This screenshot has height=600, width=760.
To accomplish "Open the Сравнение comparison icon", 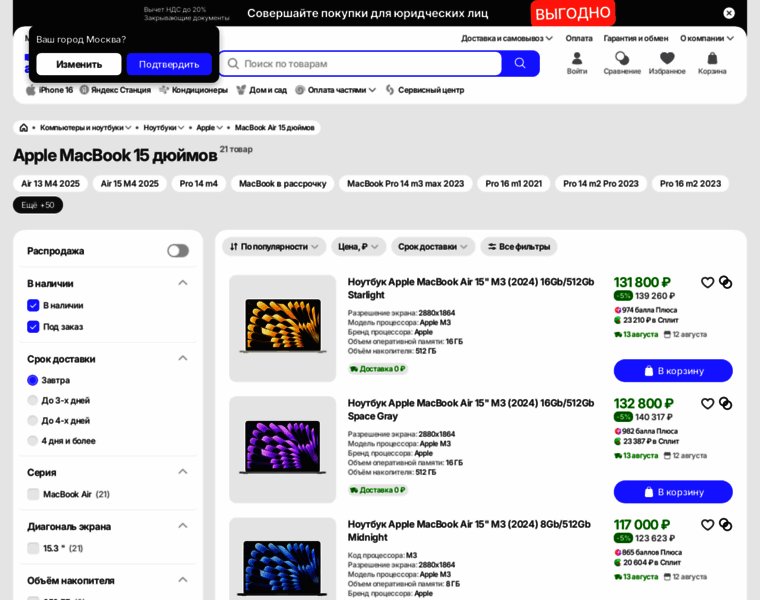I will coord(622,63).
